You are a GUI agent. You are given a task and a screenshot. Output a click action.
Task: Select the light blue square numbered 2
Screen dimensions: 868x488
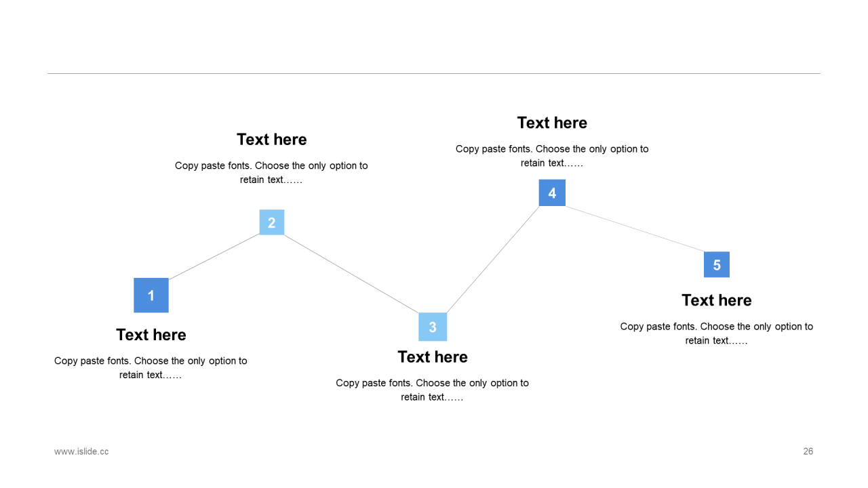pos(271,222)
